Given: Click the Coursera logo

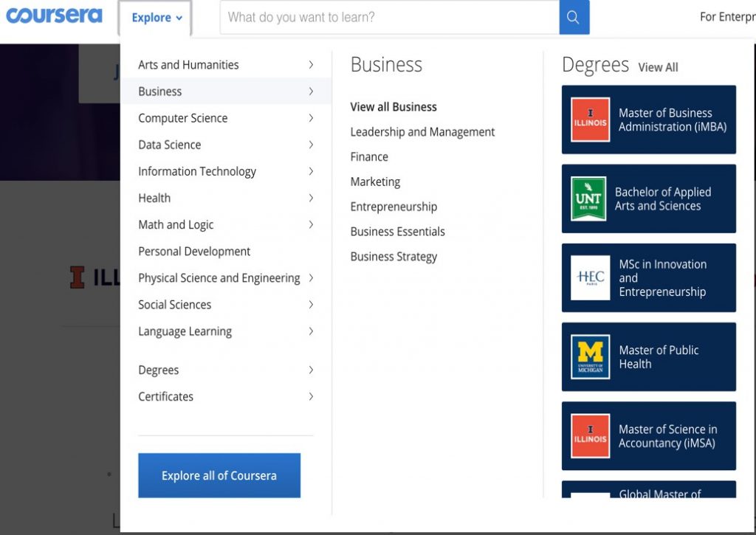Looking at the screenshot, I should tap(54, 15).
